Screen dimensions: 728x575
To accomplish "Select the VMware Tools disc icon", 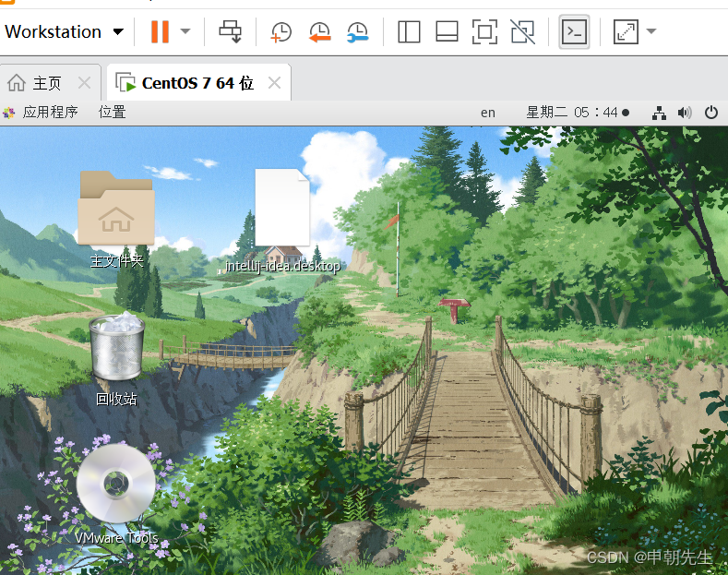I will pyautogui.click(x=116, y=483).
